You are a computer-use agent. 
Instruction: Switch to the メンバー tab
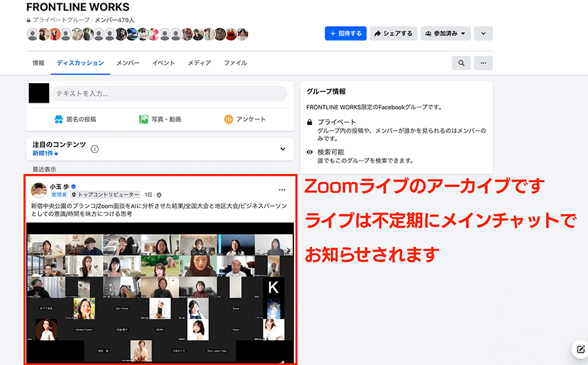tap(128, 63)
